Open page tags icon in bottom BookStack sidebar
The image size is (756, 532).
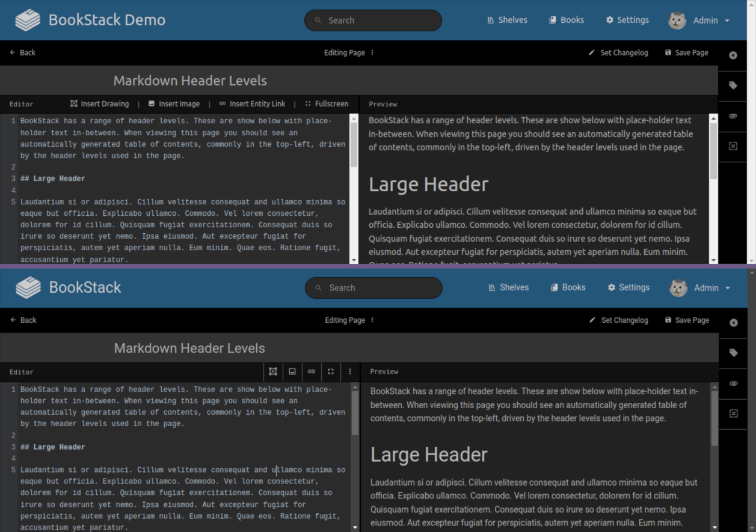pyautogui.click(x=733, y=353)
